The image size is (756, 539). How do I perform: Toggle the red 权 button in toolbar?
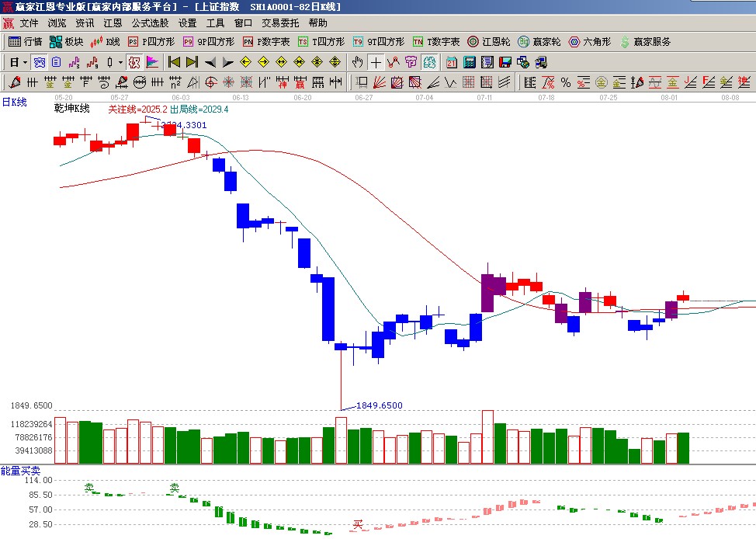(134, 62)
